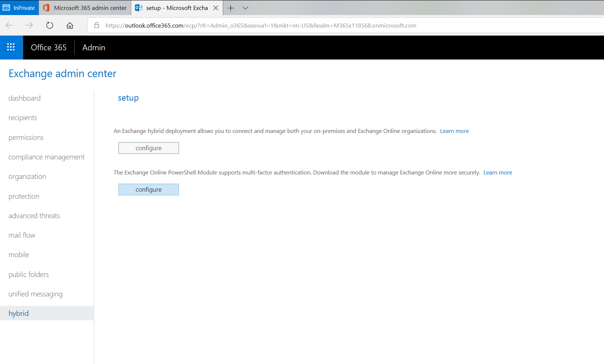View site security via the lock icon
Image resolution: width=604 pixels, height=364 pixels.
[96, 25]
